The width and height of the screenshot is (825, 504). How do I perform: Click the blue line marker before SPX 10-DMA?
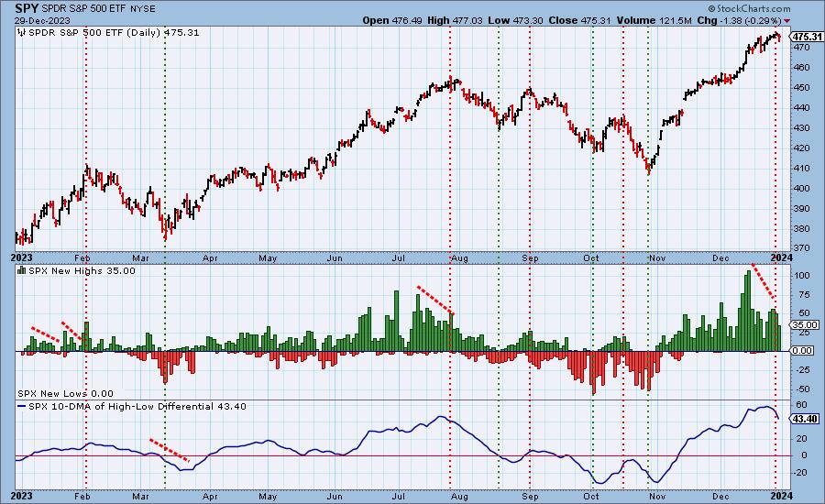tap(22, 406)
